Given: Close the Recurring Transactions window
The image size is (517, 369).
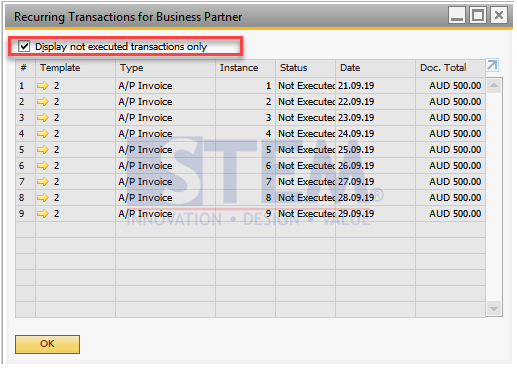Looking at the screenshot, I should [x=499, y=15].
